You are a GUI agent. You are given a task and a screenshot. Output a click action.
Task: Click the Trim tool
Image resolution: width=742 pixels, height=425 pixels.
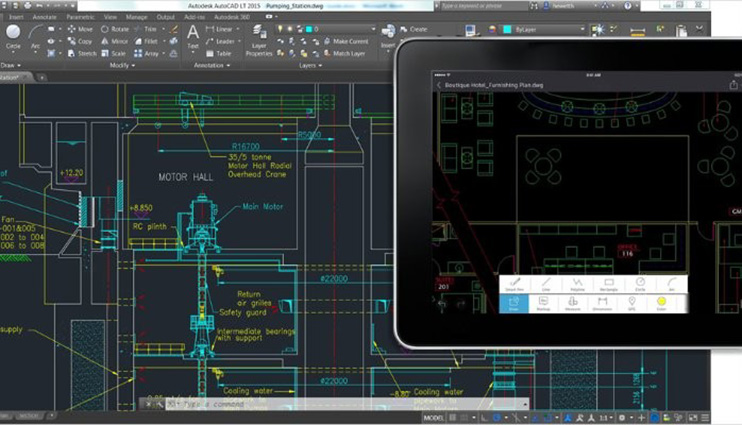[145, 29]
